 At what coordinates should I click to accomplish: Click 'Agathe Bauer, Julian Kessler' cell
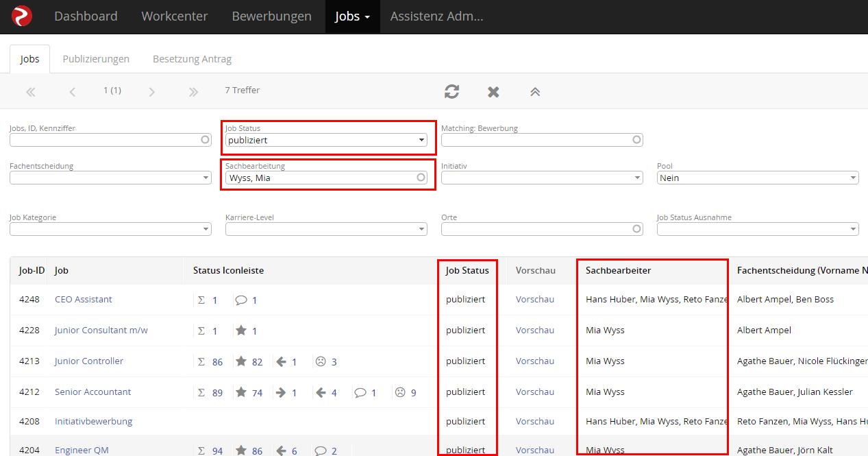(795, 392)
